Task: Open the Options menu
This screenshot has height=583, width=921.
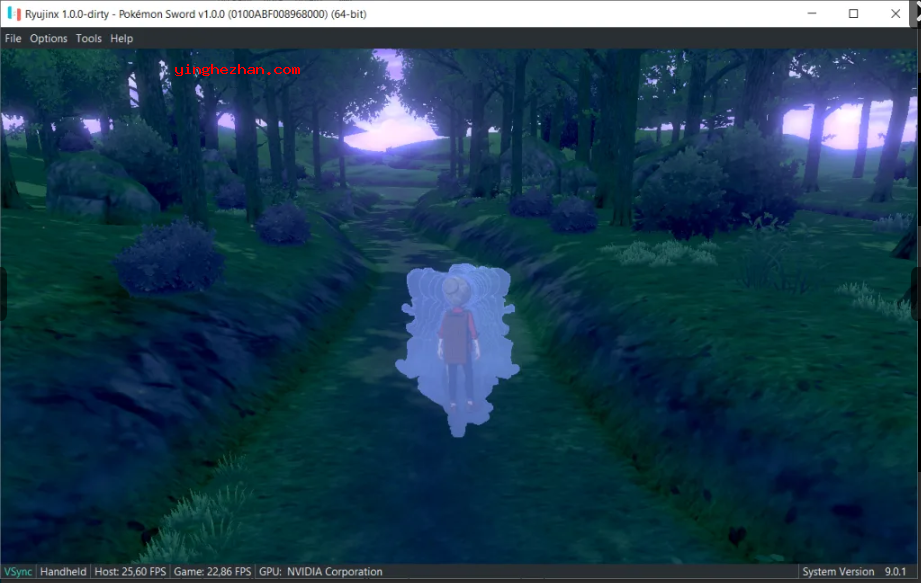Action: pos(48,39)
